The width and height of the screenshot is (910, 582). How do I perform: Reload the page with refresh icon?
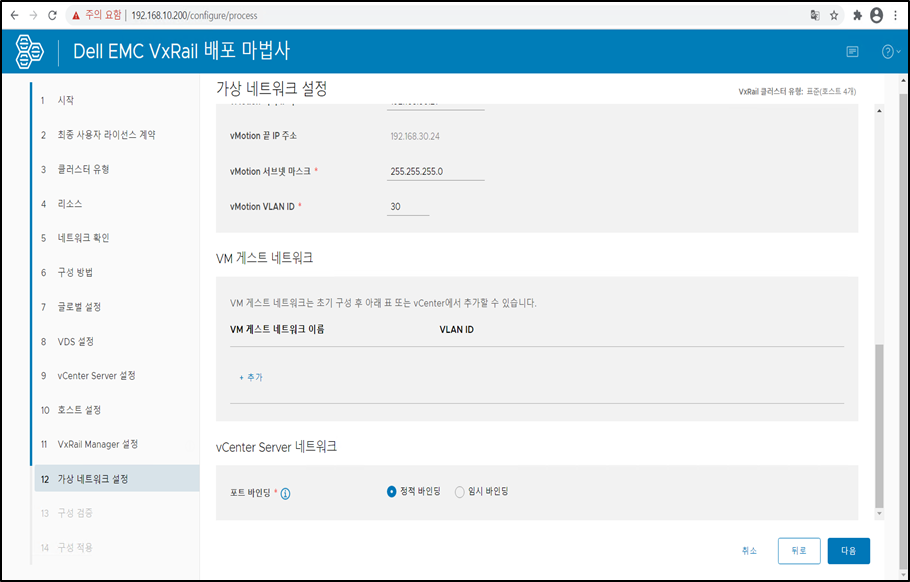52,16
